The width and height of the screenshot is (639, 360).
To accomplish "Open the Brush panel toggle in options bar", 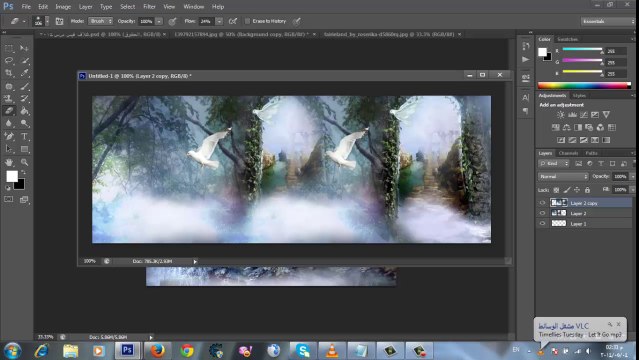I will [x=59, y=21].
